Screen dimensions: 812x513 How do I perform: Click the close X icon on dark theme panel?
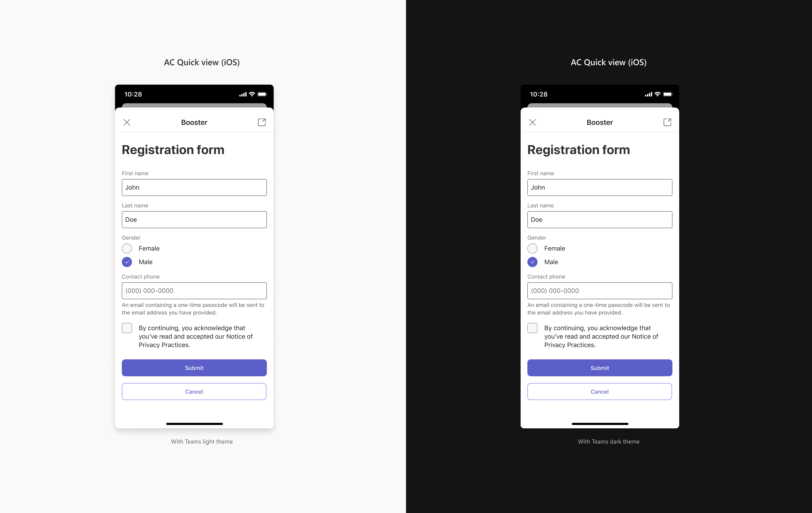532,122
